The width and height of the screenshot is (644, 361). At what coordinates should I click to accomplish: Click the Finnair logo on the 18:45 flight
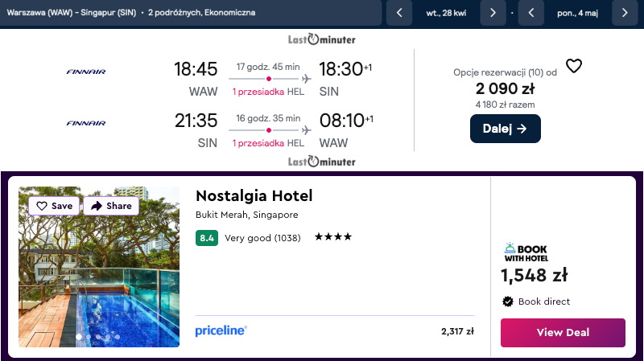point(86,72)
